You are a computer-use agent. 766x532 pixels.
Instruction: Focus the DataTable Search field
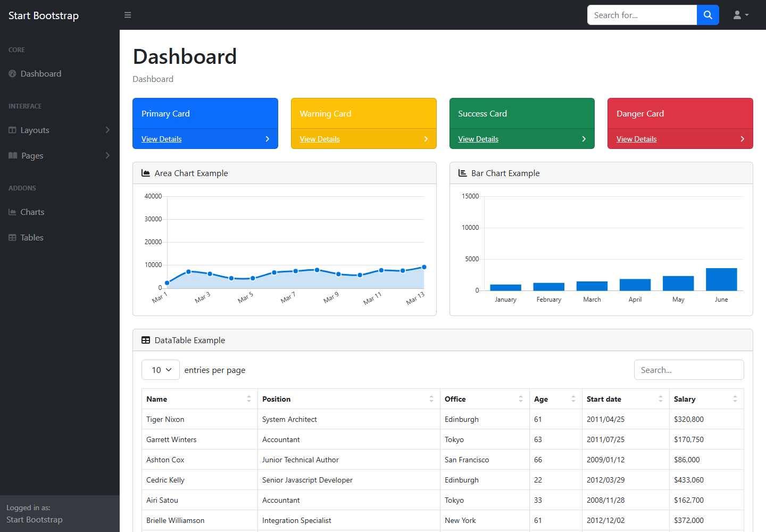(x=689, y=370)
